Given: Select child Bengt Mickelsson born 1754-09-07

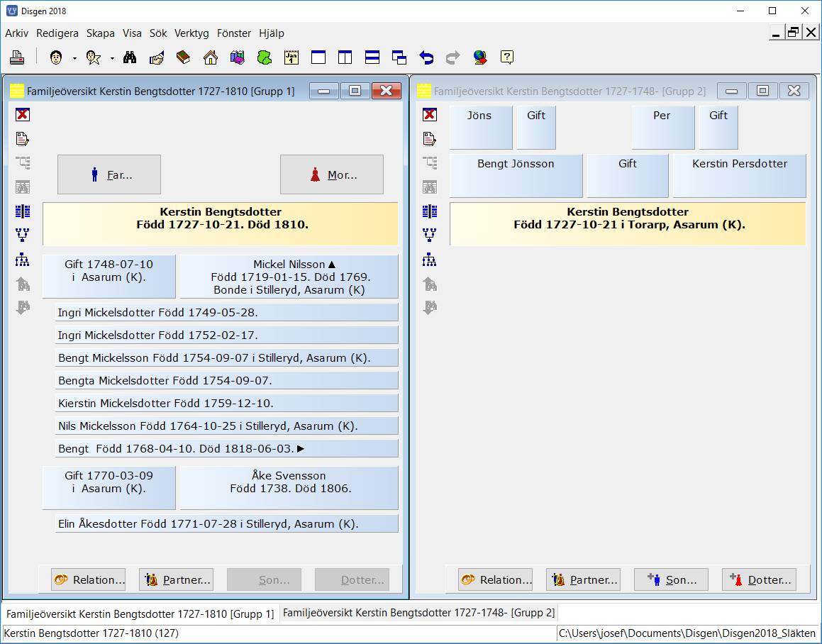Looking at the screenshot, I should pyautogui.click(x=227, y=357).
